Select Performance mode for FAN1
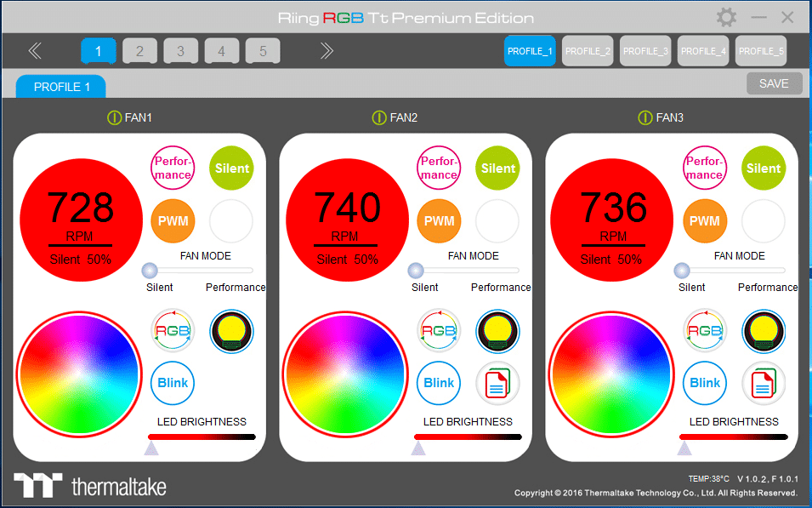812x508 pixels. pyautogui.click(x=173, y=168)
